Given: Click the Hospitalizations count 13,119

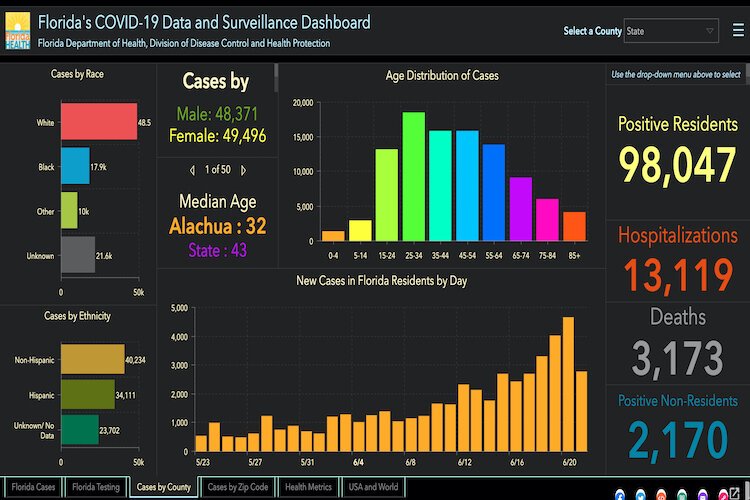Looking at the screenshot, I should click(678, 275).
